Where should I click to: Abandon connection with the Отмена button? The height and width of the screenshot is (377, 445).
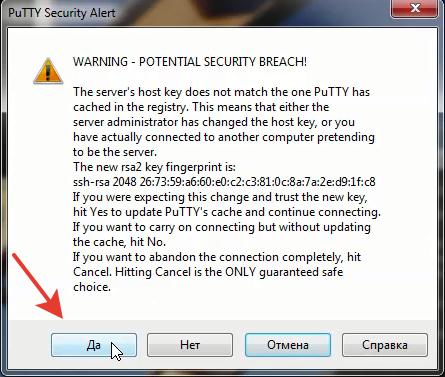click(288, 345)
